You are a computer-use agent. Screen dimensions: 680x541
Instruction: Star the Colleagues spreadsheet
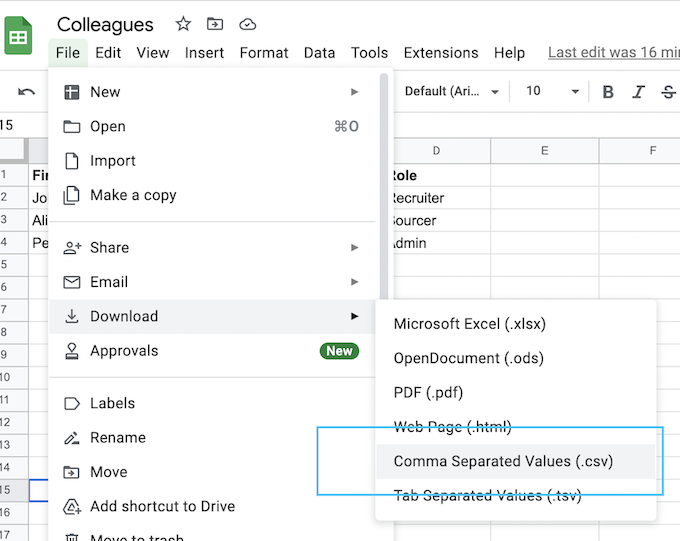[x=183, y=24]
